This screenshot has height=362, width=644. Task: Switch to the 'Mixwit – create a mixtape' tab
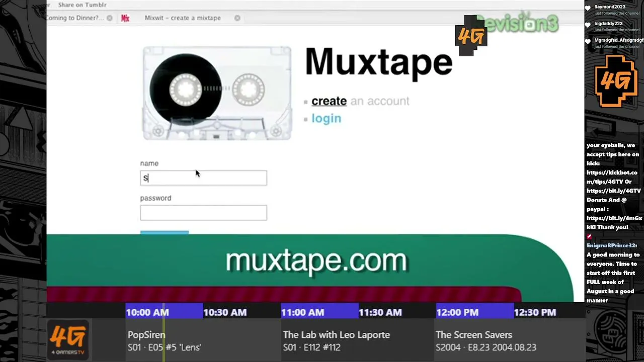[183, 18]
